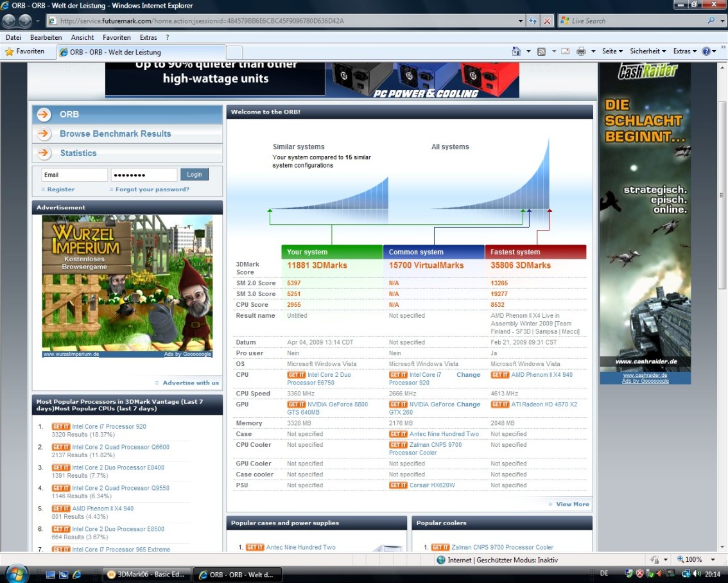Click the Read mail icon

[x=565, y=51]
